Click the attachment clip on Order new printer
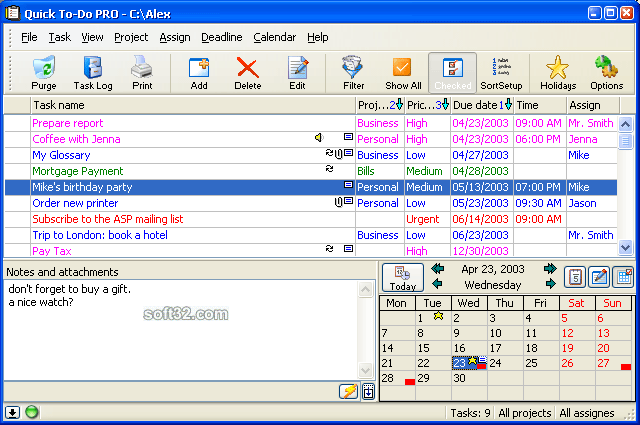This screenshot has width=640, height=425. click(338, 202)
